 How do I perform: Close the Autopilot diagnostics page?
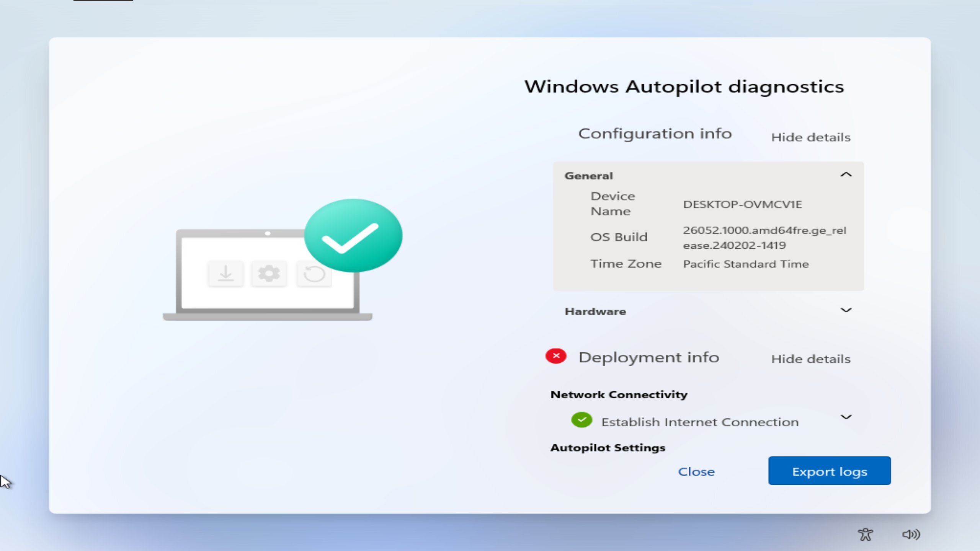[696, 471]
